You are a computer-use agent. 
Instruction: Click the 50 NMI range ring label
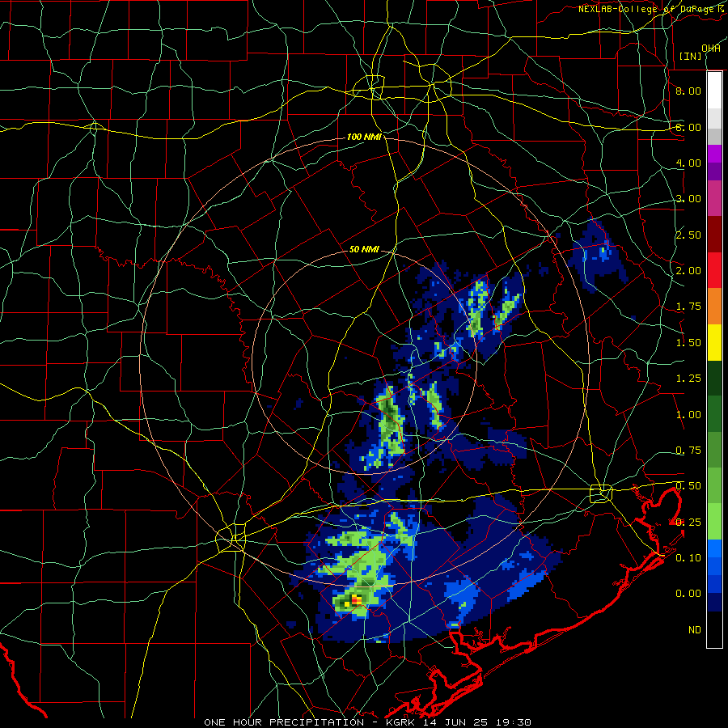(364, 249)
